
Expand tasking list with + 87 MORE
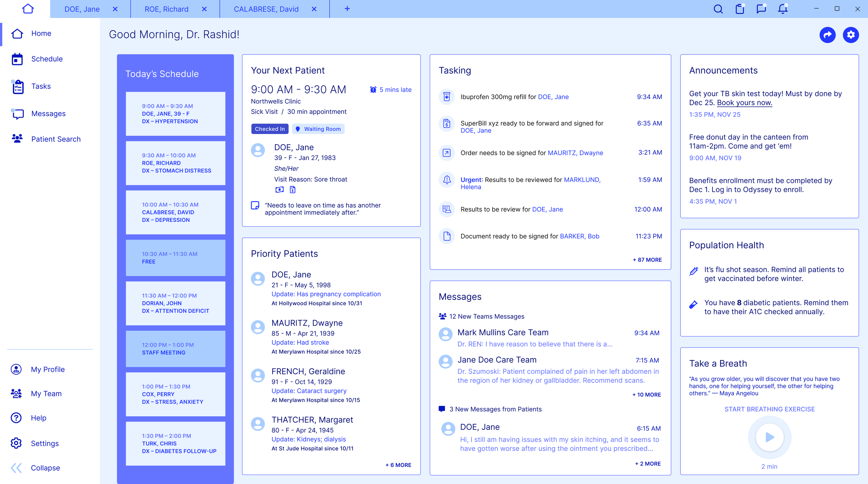pyautogui.click(x=647, y=260)
